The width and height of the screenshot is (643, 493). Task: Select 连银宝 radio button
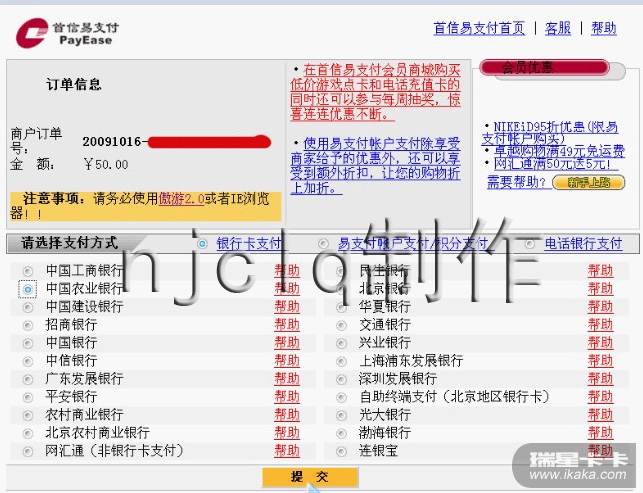(x=341, y=452)
